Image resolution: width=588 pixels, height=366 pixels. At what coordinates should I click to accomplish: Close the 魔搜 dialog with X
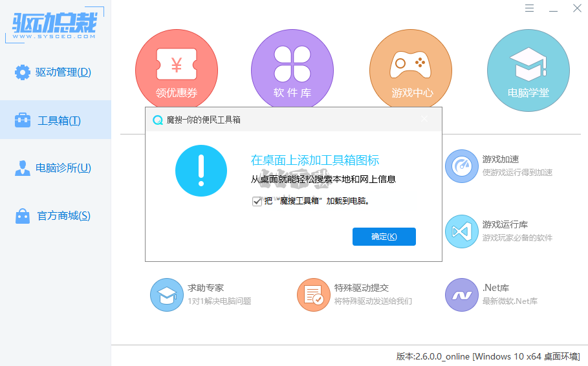[x=424, y=120]
